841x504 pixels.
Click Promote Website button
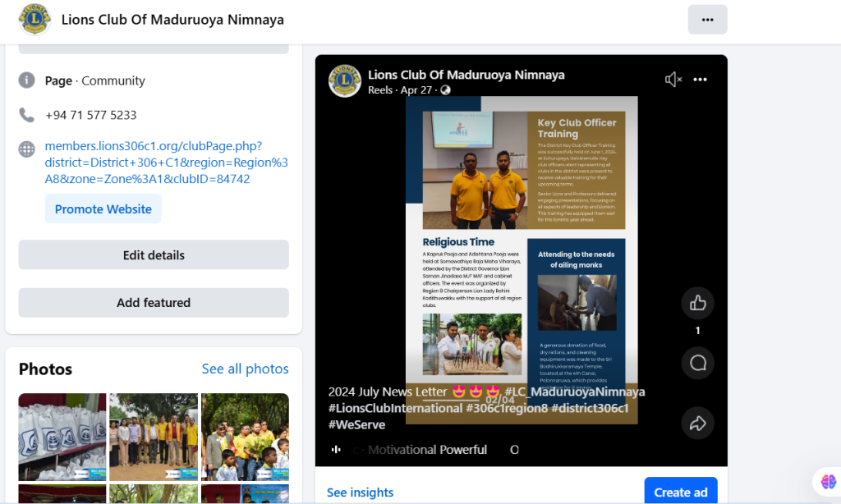coord(103,208)
